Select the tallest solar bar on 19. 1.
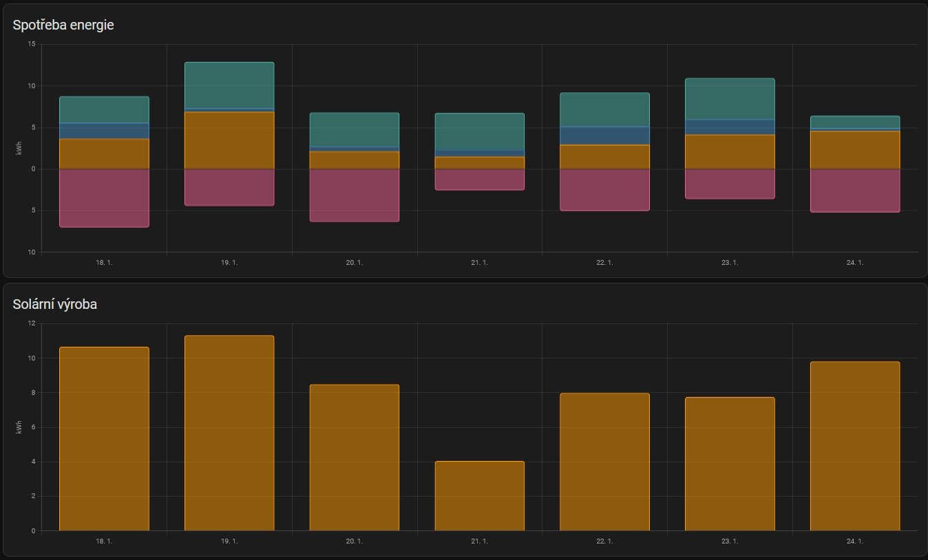Screen dimensions: 928x560 [x=229, y=433]
